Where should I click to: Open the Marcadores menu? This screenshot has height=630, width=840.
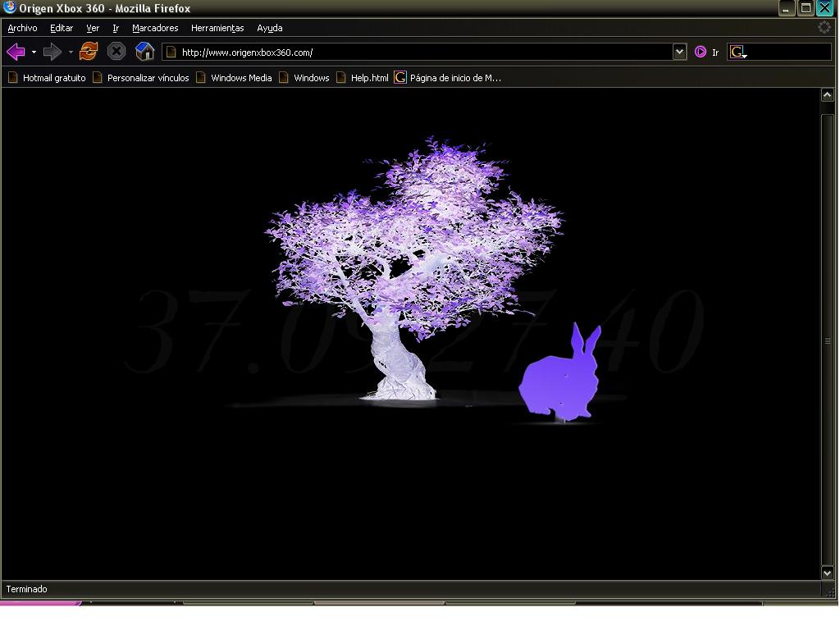[x=155, y=28]
